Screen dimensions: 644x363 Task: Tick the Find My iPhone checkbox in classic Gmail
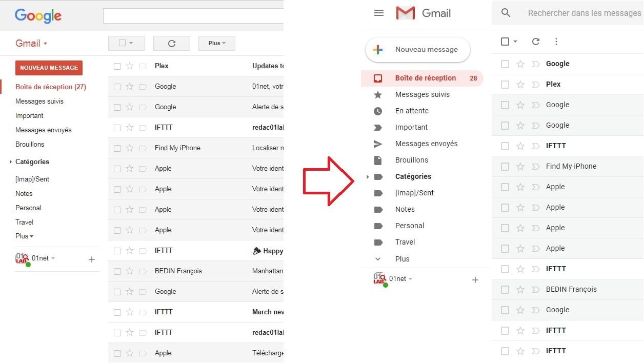pyautogui.click(x=117, y=148)
